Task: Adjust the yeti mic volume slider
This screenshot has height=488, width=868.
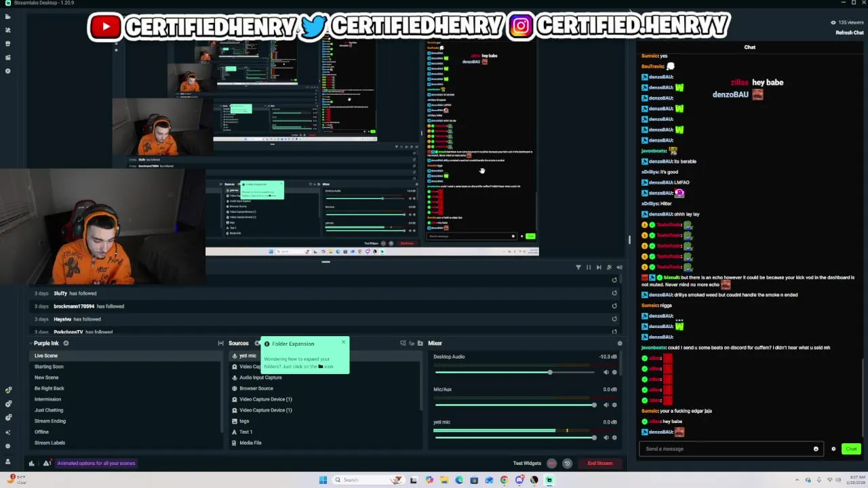Action: click(x=516, y=437)
